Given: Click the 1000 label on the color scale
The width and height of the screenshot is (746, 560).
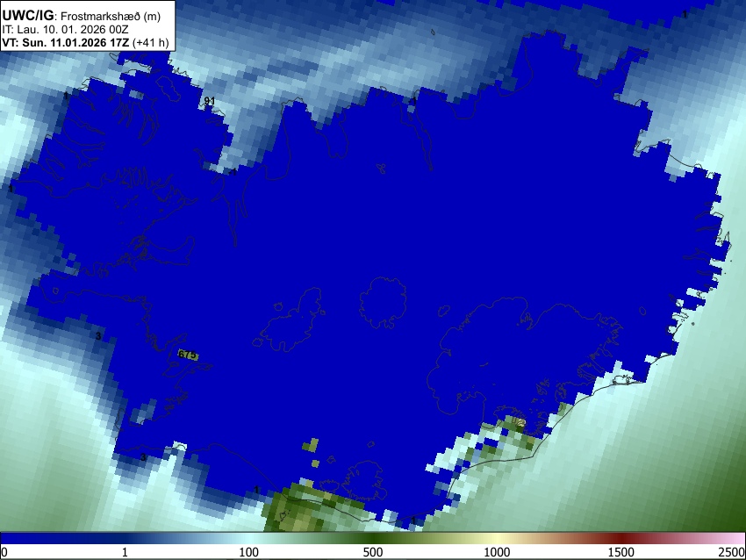Looking at the screenshot, I should (x=497, y=552).
